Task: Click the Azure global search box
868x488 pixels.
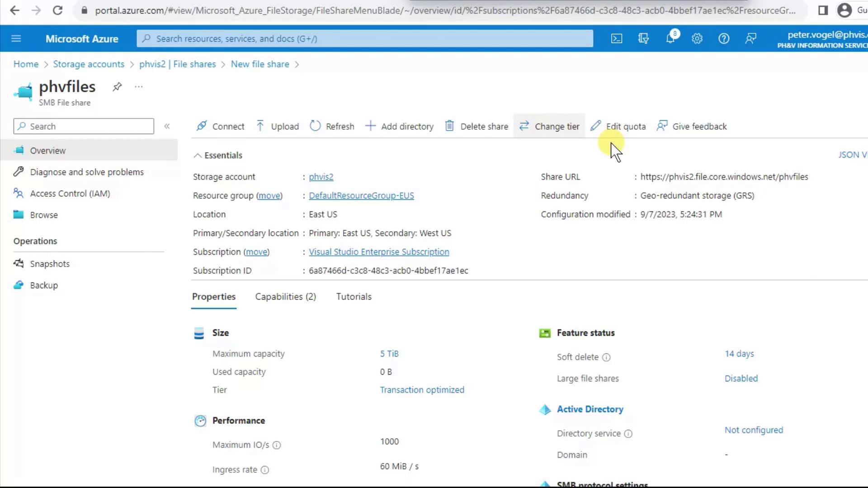Action: coord(364,39)
